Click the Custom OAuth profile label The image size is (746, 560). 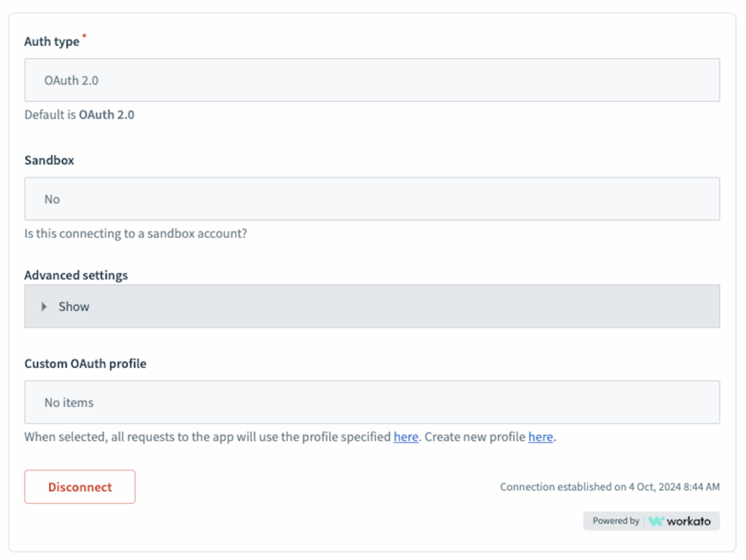[x=85, y=363]
